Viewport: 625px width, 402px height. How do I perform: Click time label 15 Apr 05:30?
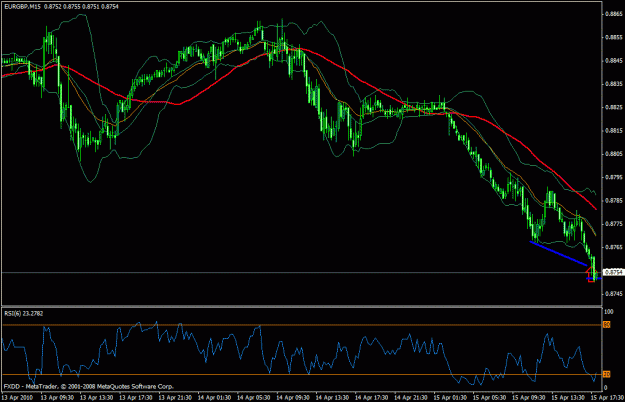point(489,398)
